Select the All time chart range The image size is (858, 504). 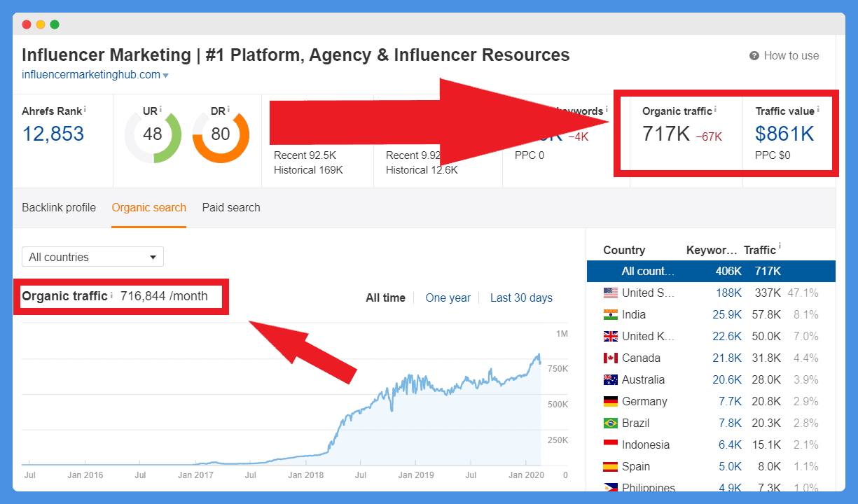(x=385, y=297)
